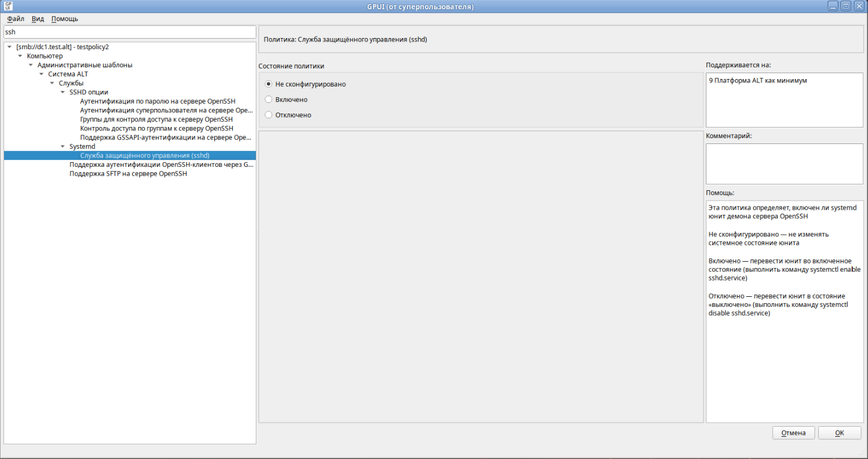Click the search field containing ssh

point(129,32)
